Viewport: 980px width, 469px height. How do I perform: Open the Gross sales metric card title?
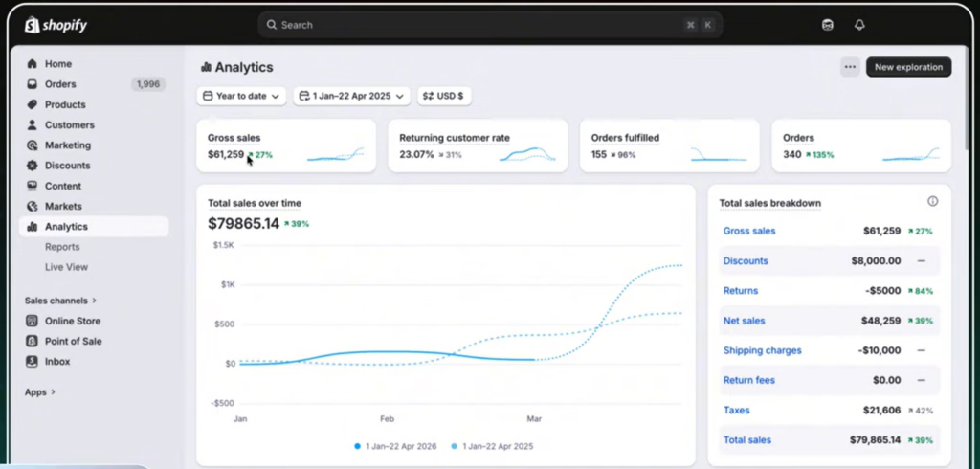(x=234, y=138)
